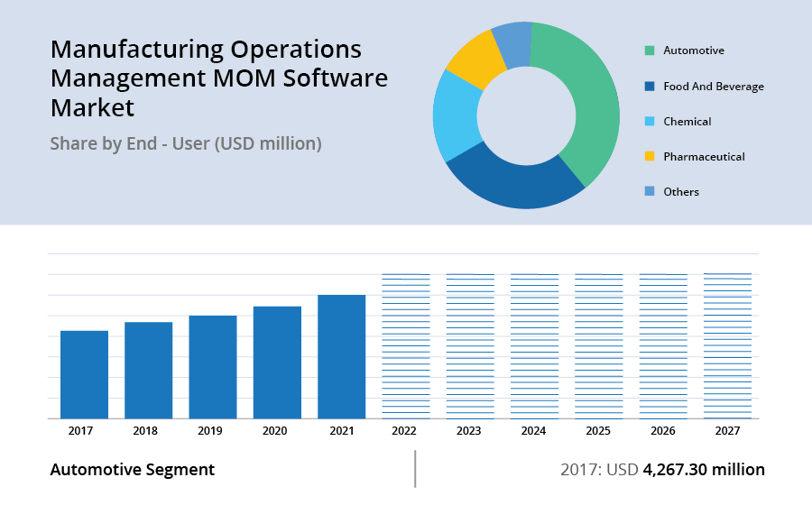
Task: Click the 4,267.30 million value text
Action: (704, 469)
